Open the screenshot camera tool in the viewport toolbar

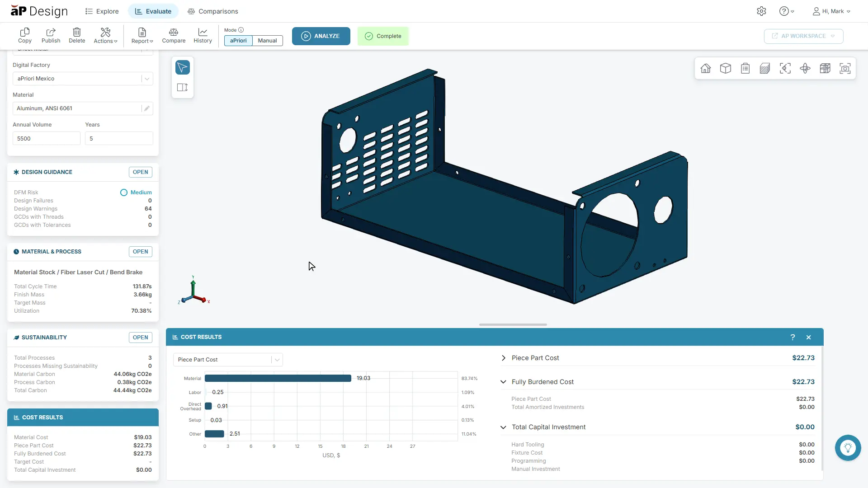tap(845, 68)
